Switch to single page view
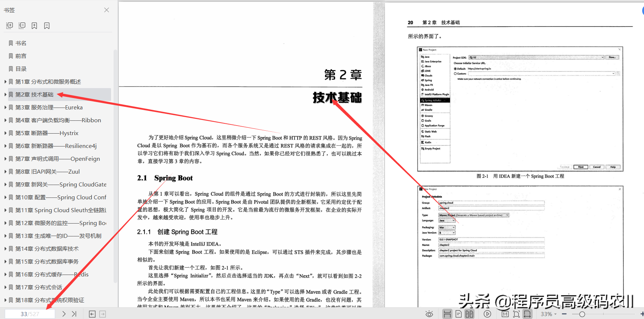 [458, 314]
